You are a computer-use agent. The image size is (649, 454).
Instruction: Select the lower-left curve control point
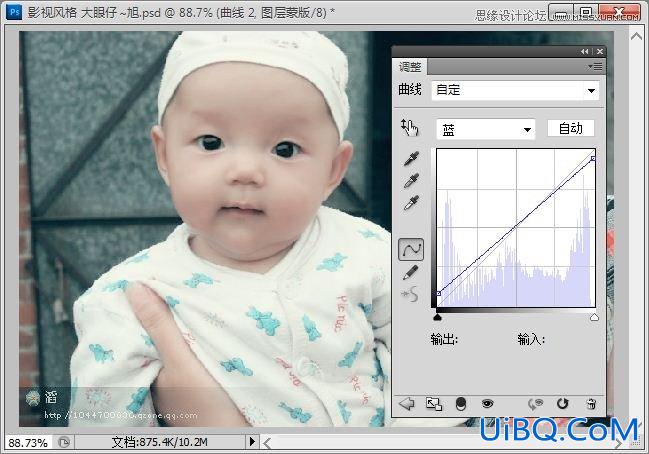pyautogui.click(x=438, y=293)
